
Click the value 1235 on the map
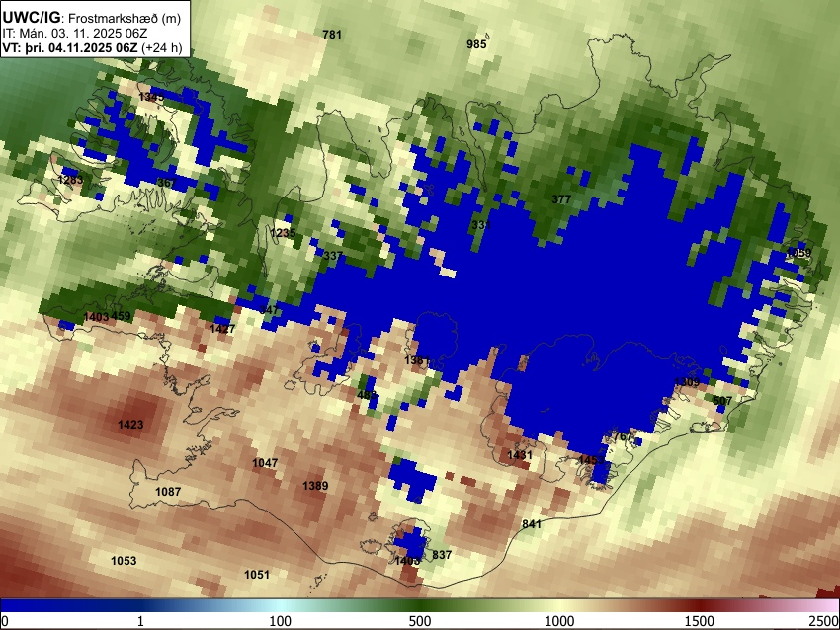pyautogui.click(x=283, y=233)
